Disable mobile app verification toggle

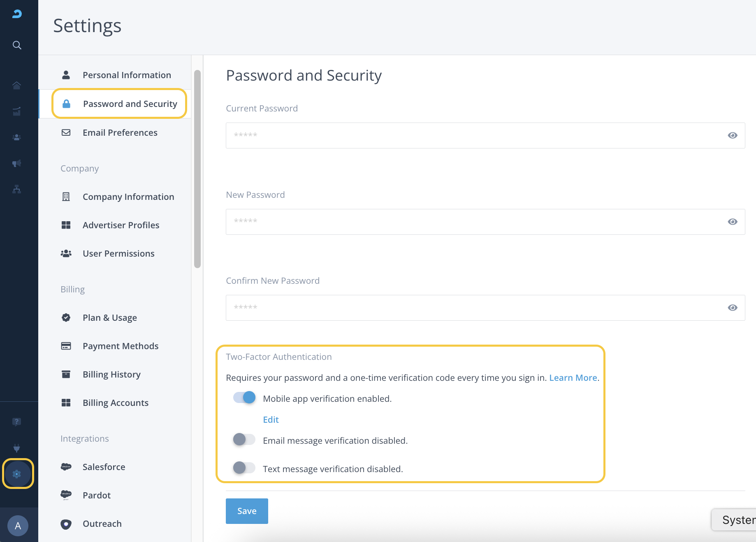(244, 398)
